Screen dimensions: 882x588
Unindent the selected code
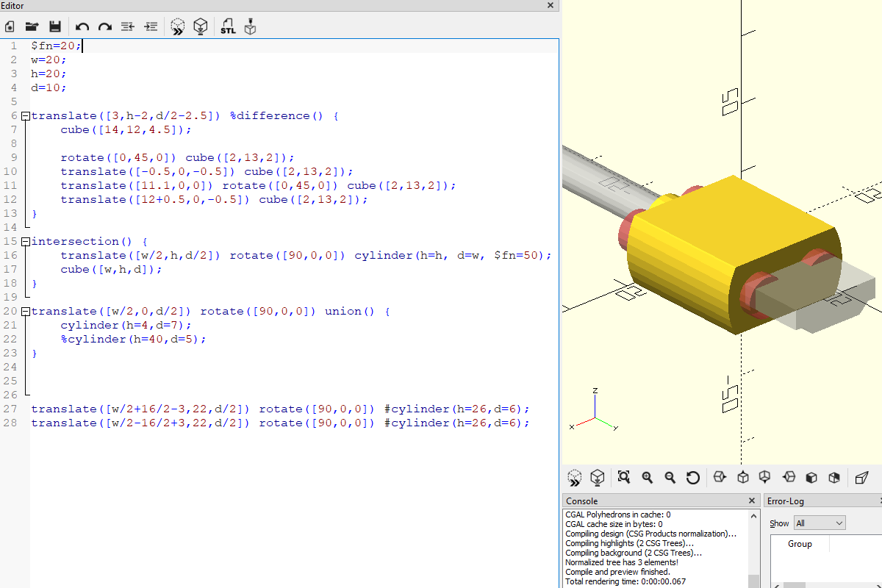128,26
